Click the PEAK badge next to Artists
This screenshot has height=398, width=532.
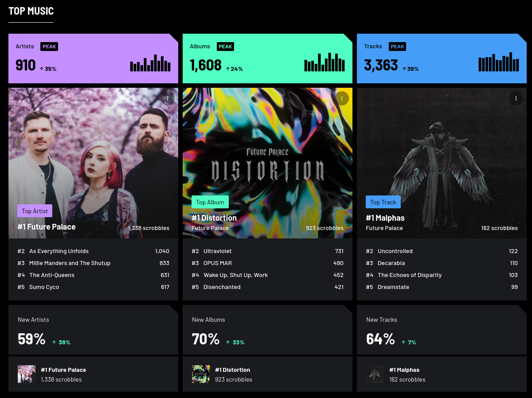pos(49,47)
